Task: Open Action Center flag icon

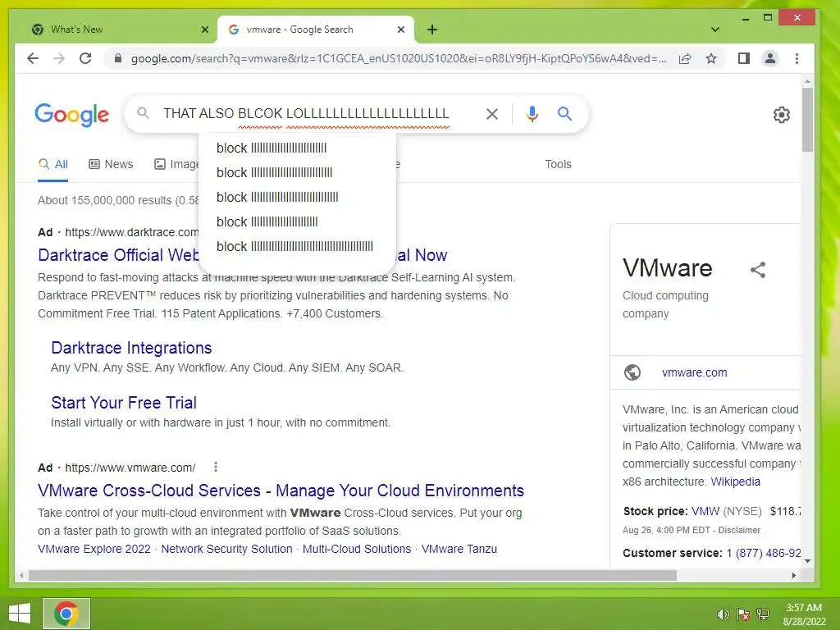Action: tap(743, 614)
